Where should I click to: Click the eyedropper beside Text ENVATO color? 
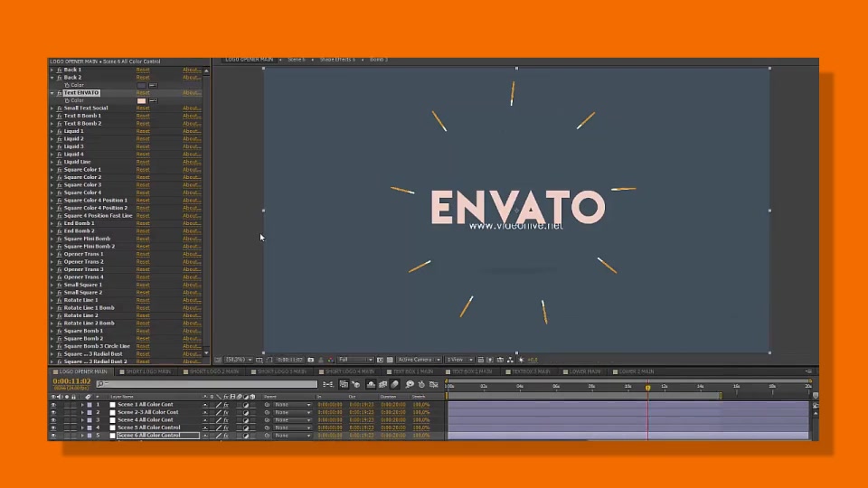[154, 100]
